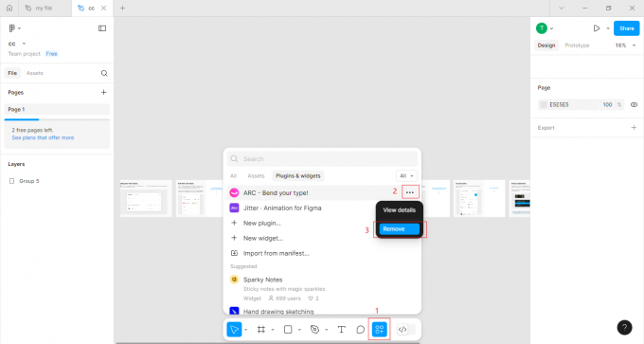Open page background color swatch

click(x=544, y=105)
